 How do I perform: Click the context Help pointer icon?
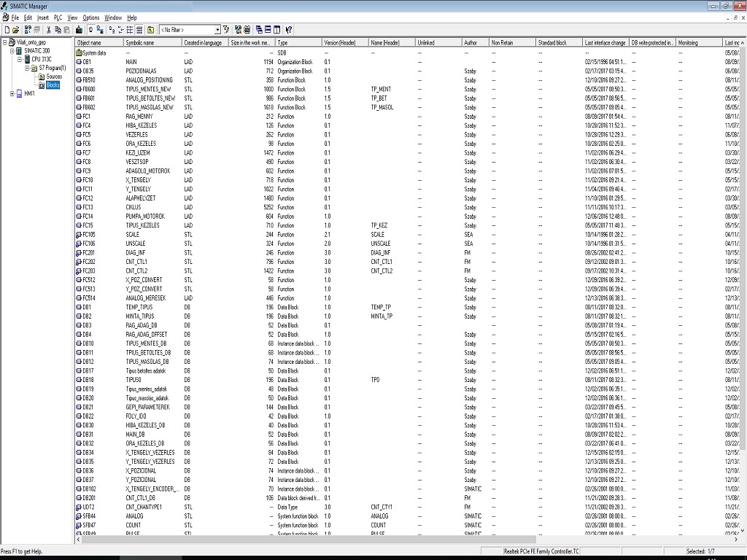289,29
